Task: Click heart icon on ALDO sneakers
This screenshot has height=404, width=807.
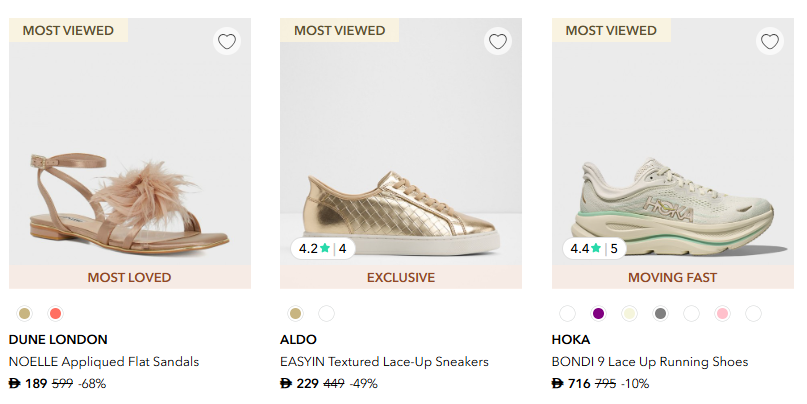Action: click(x=498, y=42)
